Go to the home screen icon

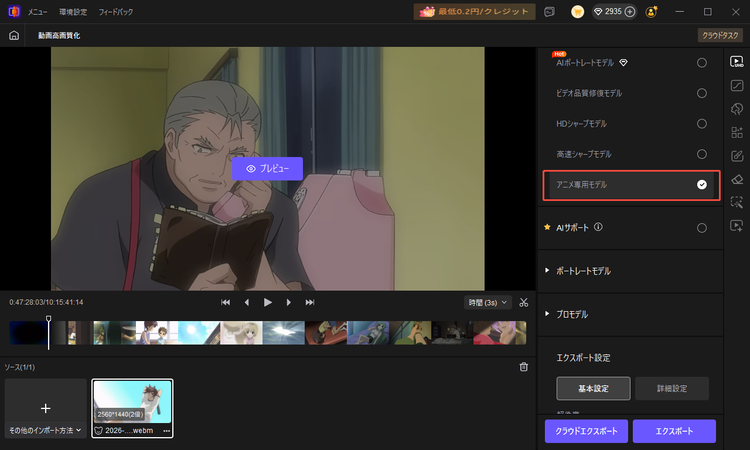point(14,35)
